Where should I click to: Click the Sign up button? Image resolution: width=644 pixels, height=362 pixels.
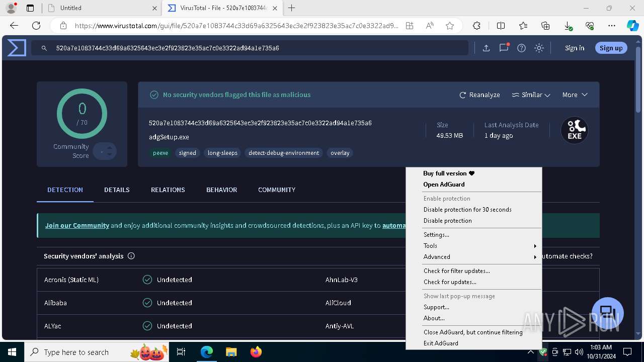tap(611, 48)
